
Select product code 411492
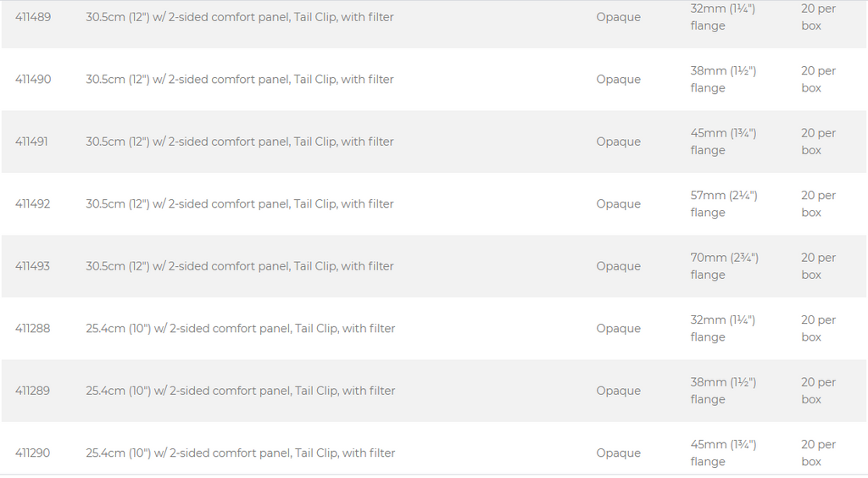pos(33,204)
